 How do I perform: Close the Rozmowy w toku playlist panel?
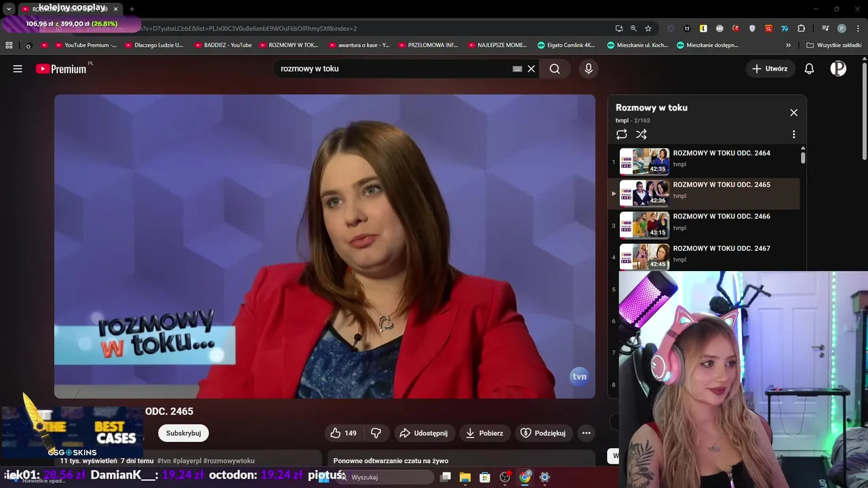(793, 113)
